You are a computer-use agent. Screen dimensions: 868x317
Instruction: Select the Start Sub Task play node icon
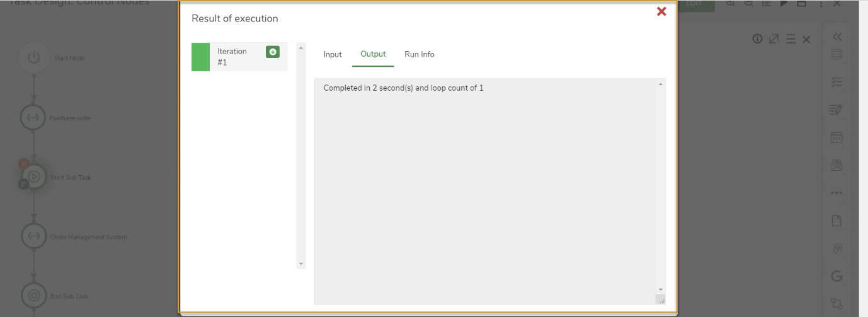[x=34, y=177]
